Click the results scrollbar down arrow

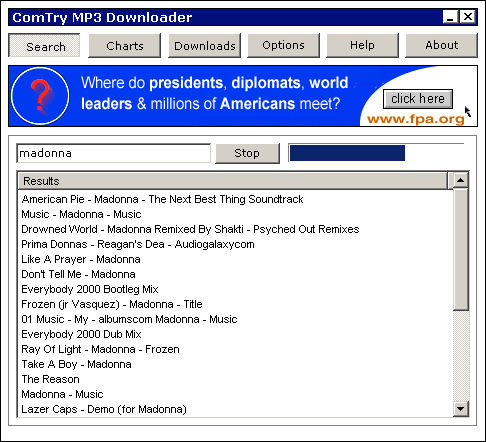(x=461, y=409)
